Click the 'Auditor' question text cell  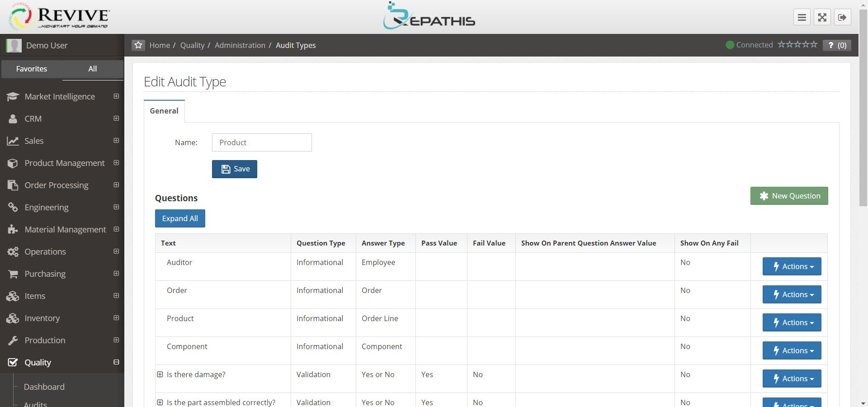pos(223,266)
